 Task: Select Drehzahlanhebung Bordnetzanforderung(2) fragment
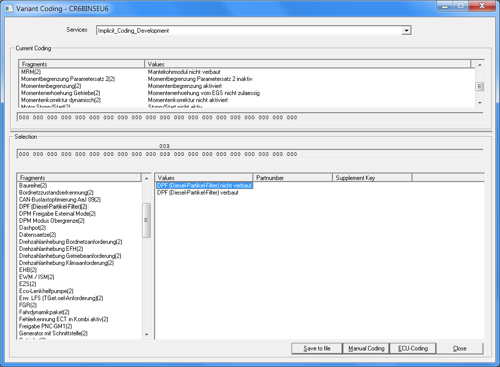coord(71,242)
